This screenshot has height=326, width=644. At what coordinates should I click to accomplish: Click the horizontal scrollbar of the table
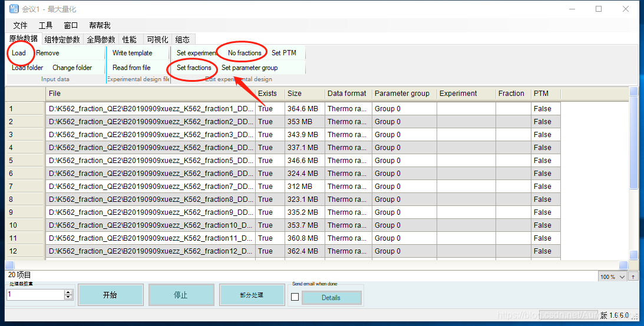316,265
